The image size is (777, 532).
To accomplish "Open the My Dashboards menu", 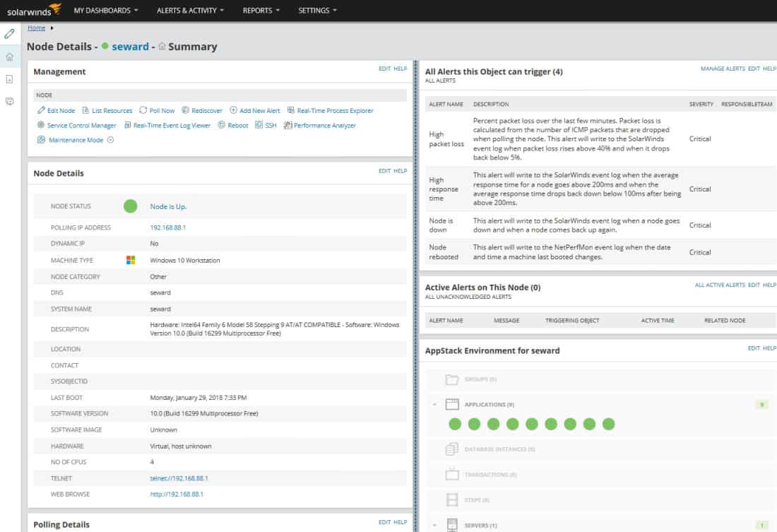I will pyautogui.click(x=106, y=11).
